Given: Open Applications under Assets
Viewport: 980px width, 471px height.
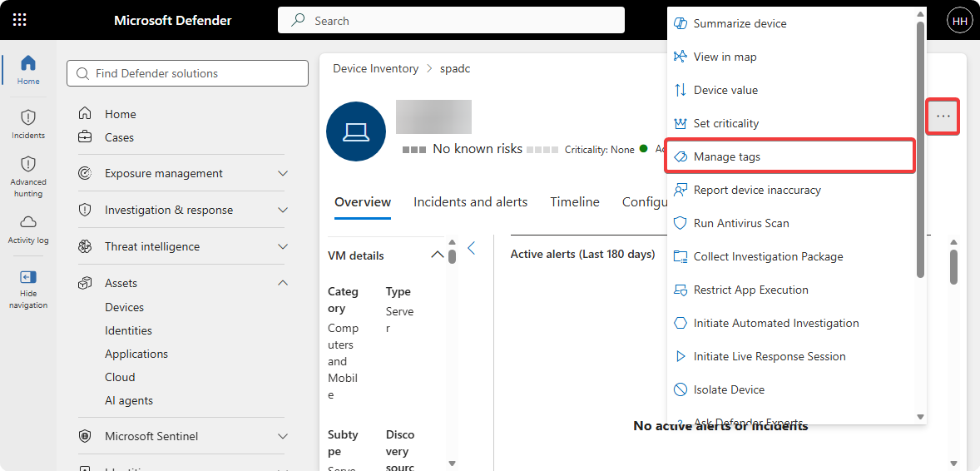Looking at the screenshot, I should (136, 354).
